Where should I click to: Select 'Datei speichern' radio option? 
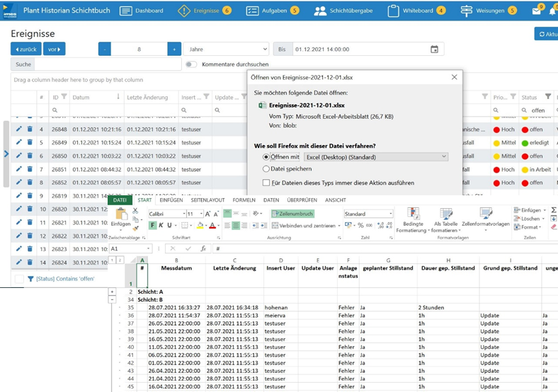click(x=266, y=169)
